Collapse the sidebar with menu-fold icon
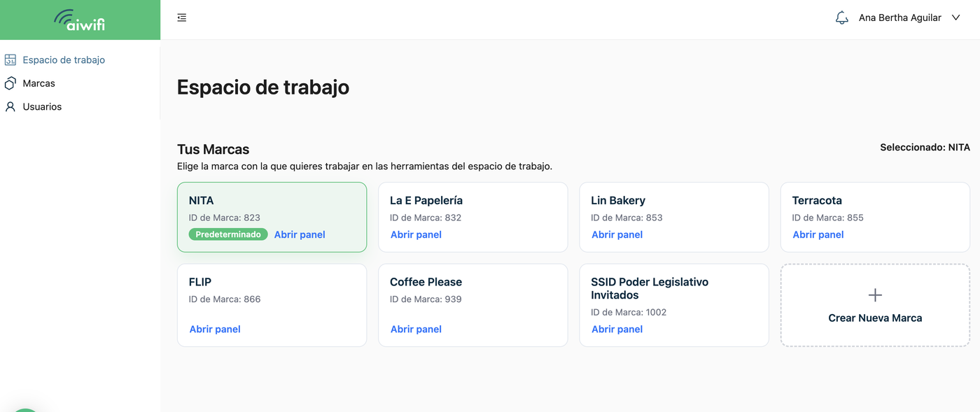 coord(182,17)
